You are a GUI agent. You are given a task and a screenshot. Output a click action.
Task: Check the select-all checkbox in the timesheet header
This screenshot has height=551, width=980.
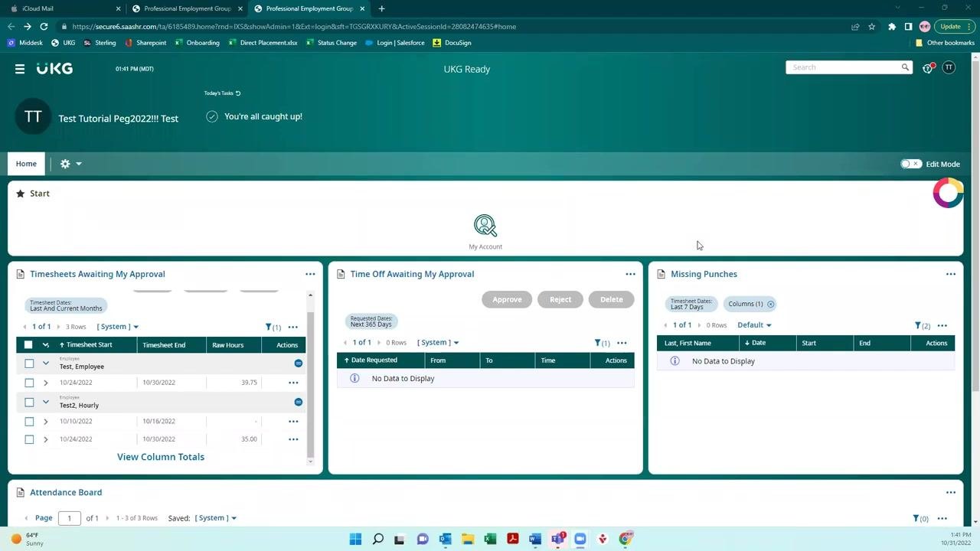[28, 345]
